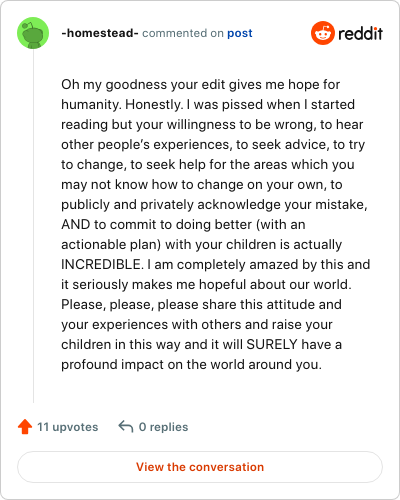
Task: Click the green Snoo avatar of -homestead-
Action: pos(33,33)
